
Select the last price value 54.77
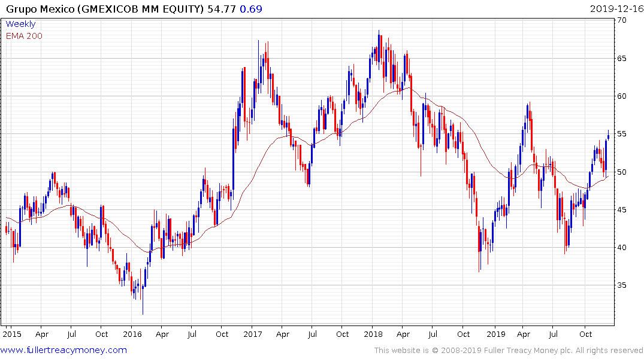222,8
